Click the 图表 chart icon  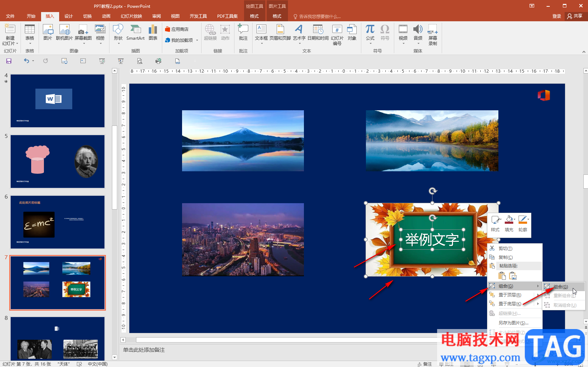click(153, 33)
